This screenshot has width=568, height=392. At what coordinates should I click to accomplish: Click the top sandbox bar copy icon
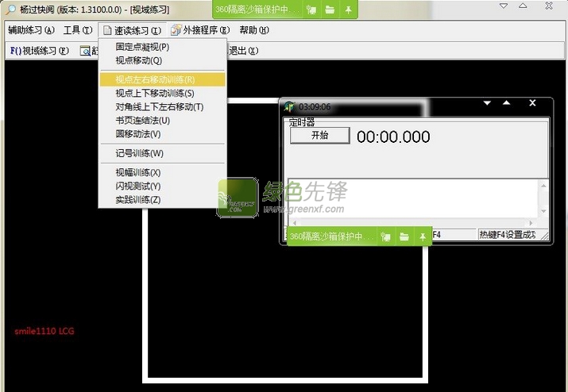311,10
